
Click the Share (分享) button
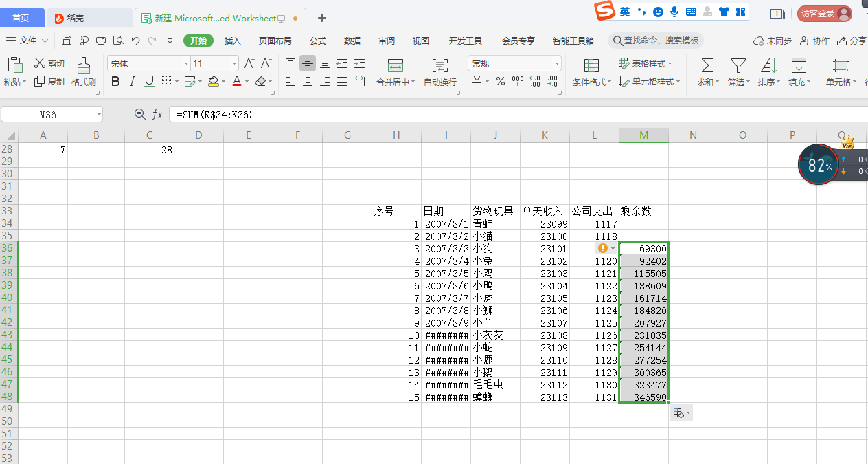[x=852, y=41]
